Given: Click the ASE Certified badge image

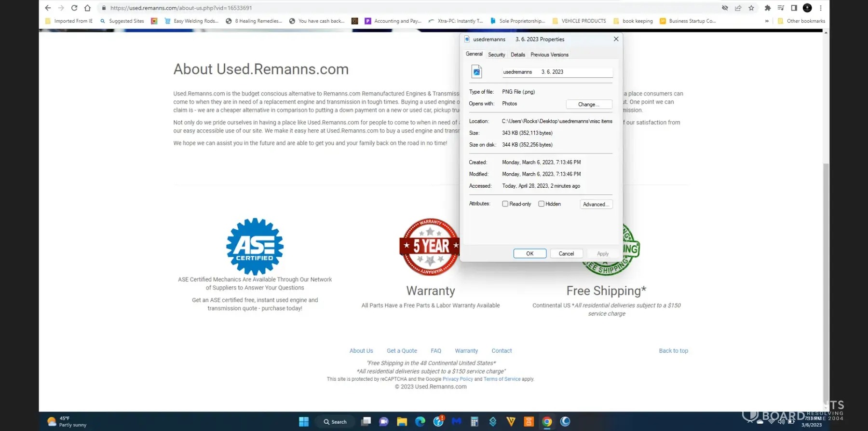Looking at the screenshot, I should [x=255, y=246].
